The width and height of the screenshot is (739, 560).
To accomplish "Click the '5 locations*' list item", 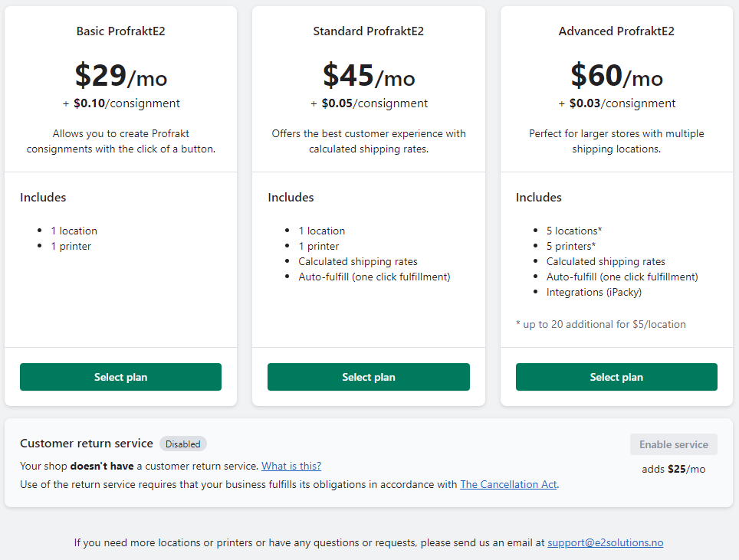I will tap(574, 231).
